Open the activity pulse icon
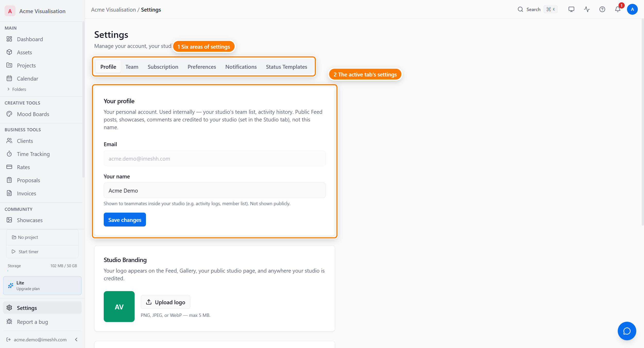The width and height of the screenshot is (644, 348). pyautogui.click(x=587, y=9)
